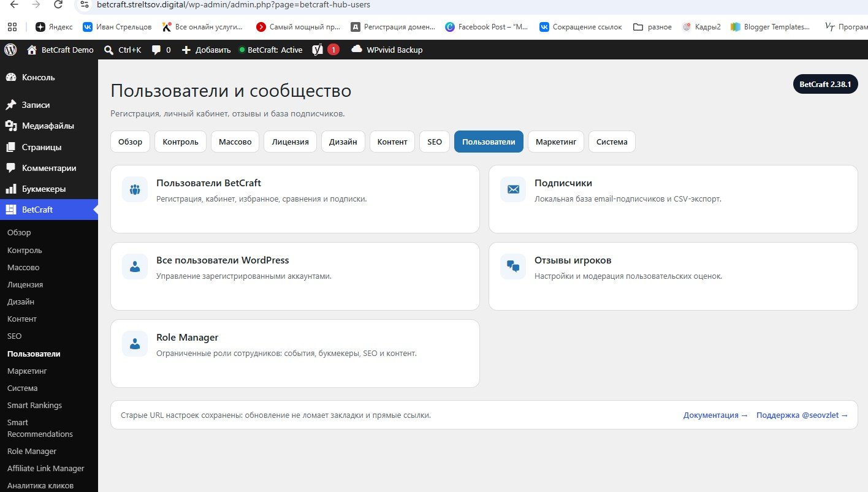Open the BetCraft Demo home icon

coord(32,50)
